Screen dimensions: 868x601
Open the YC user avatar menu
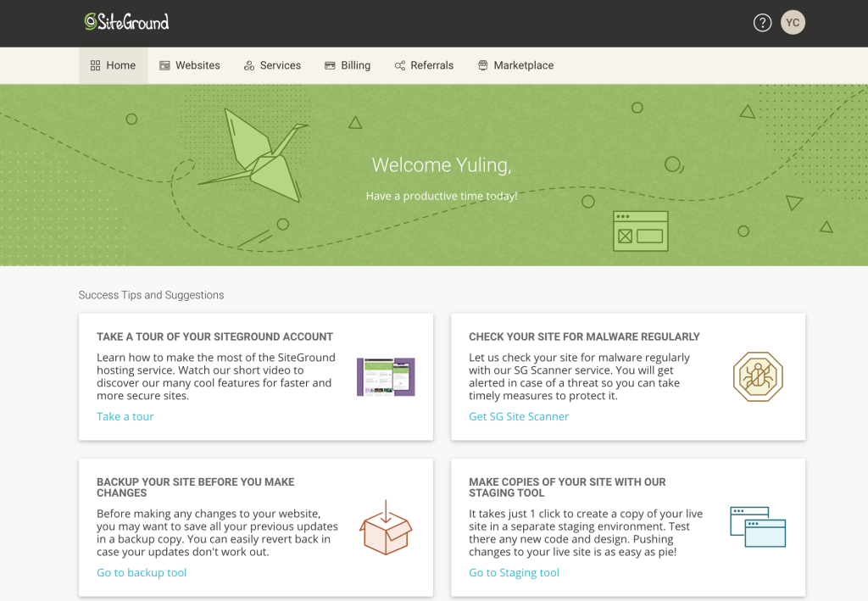tap(793, 23)
